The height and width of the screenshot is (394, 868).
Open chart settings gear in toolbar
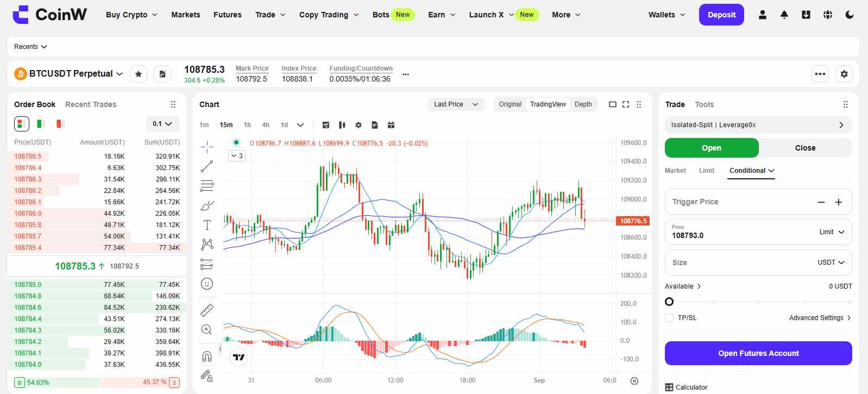pos(358,125)
